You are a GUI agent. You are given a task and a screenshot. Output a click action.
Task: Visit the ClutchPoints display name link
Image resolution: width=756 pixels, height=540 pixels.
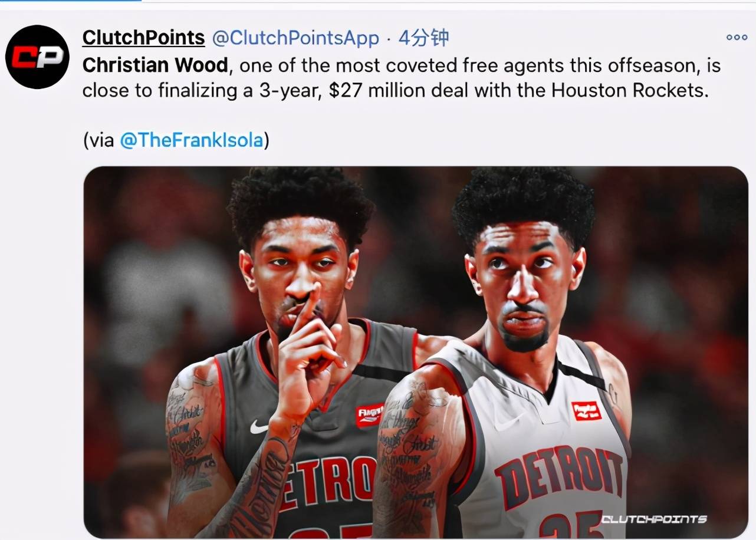click(x=143, y=38)
